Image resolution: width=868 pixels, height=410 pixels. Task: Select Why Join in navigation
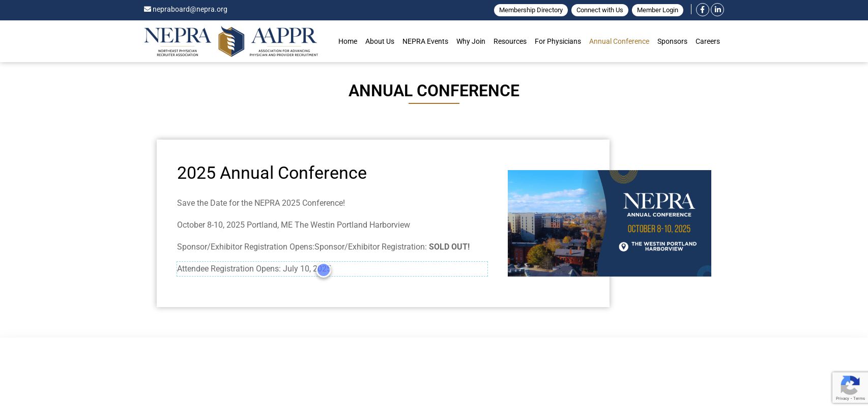(x=471, y=41)
